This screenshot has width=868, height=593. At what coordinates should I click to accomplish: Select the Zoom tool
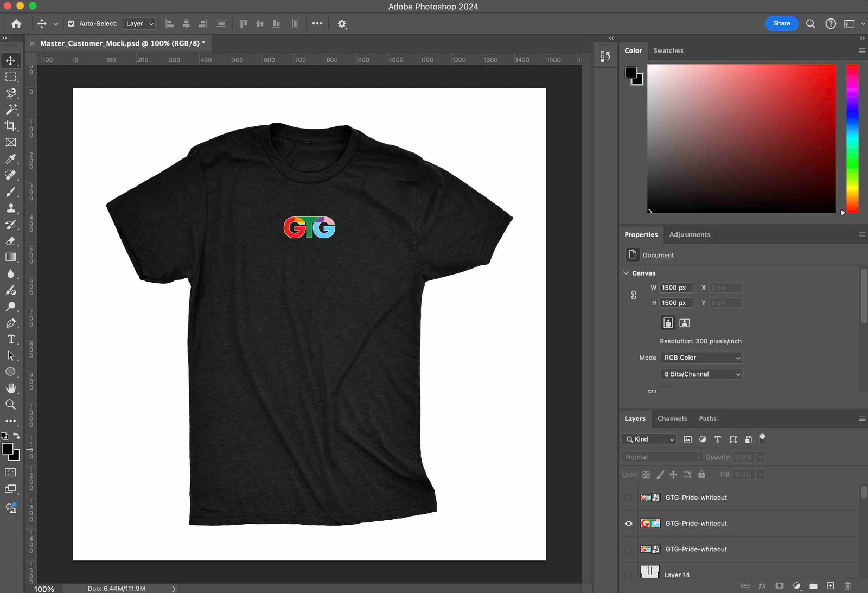click(10, 405)
